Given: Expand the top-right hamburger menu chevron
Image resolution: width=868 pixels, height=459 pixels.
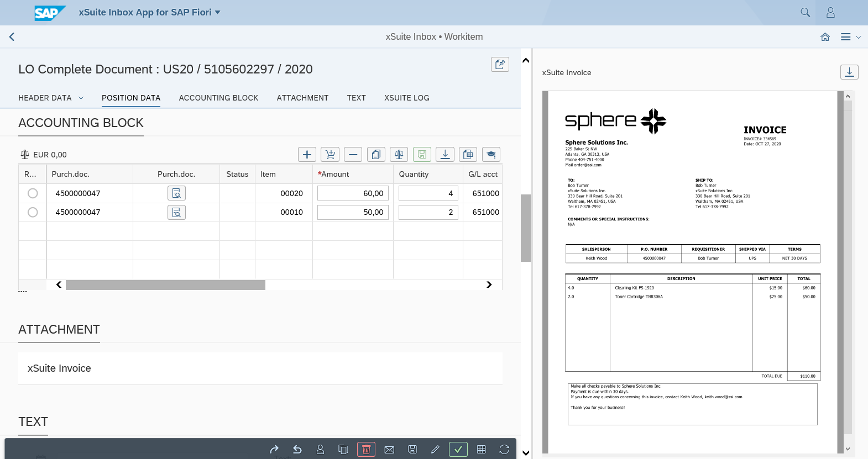Looking at the screenshot, I should click(858, 37).
